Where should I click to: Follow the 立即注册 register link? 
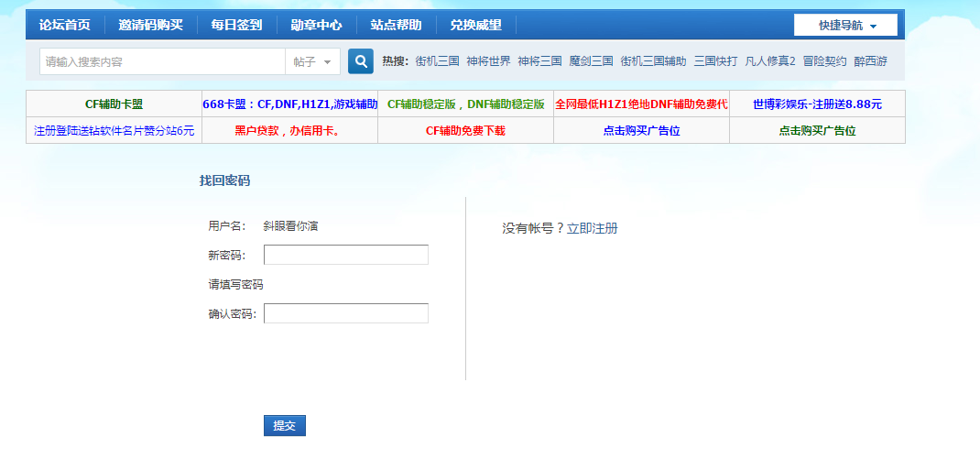click(592, 228)
